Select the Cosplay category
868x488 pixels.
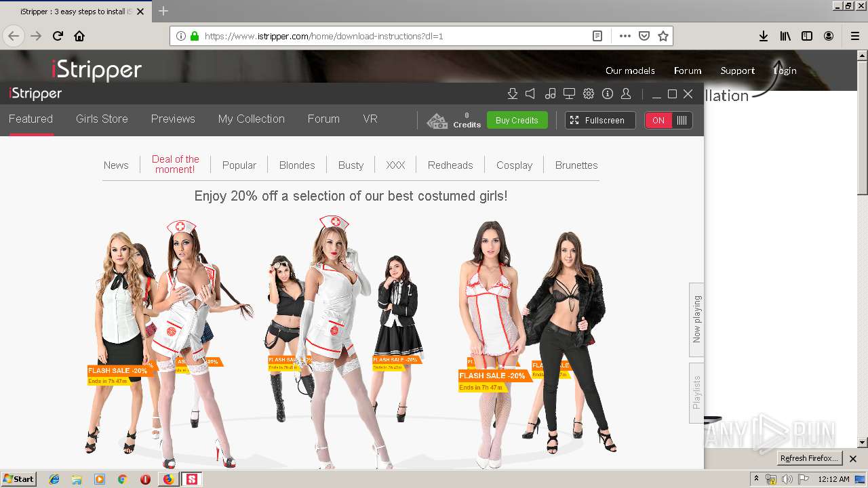pyautogui.click(x=515, y=165)
